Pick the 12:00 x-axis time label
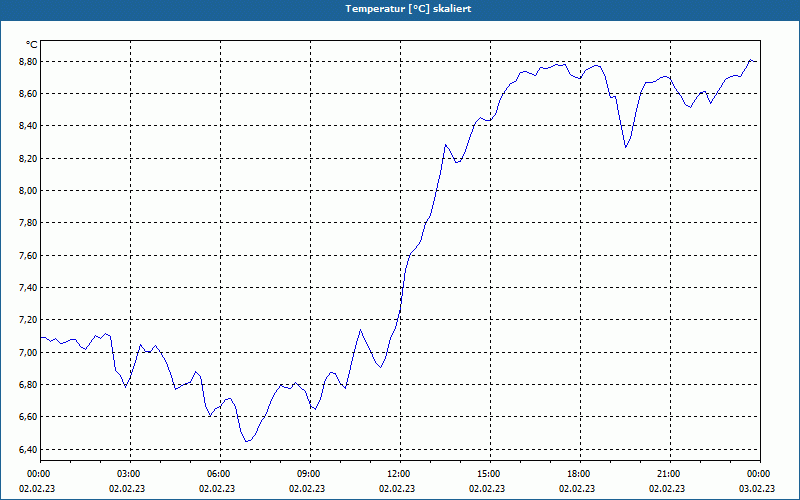The image size is (800, 500). click(397, 474)
